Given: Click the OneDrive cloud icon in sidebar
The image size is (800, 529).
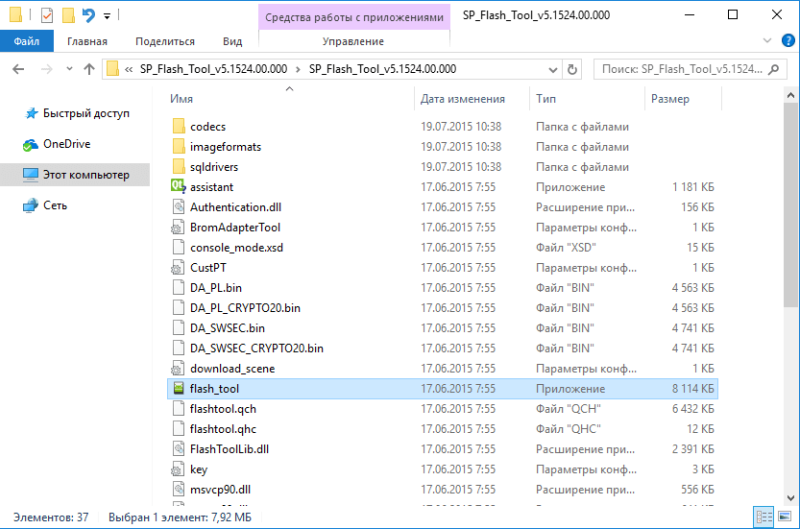Looking at the screenshot, I should click(x=30, y=144).
